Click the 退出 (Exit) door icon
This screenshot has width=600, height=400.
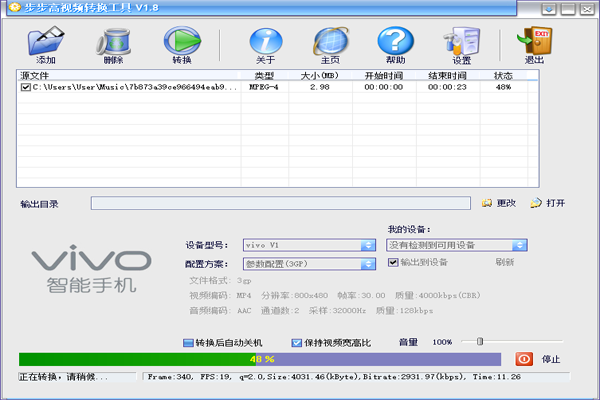535,41
